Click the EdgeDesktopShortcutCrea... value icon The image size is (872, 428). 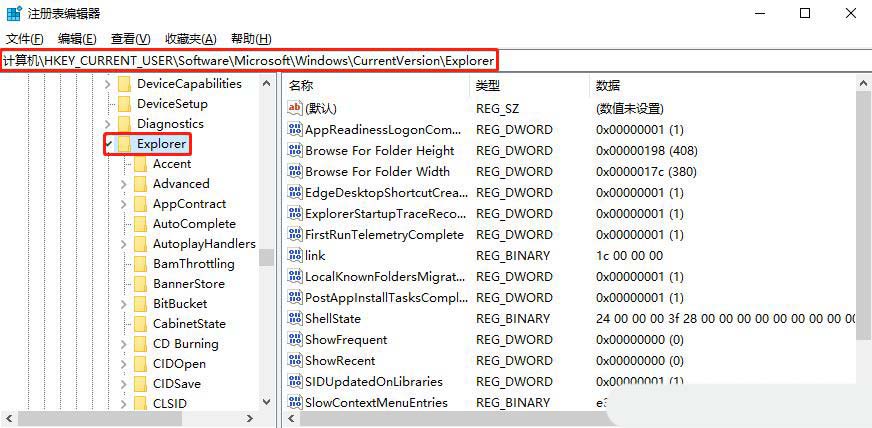pos(295,193)
